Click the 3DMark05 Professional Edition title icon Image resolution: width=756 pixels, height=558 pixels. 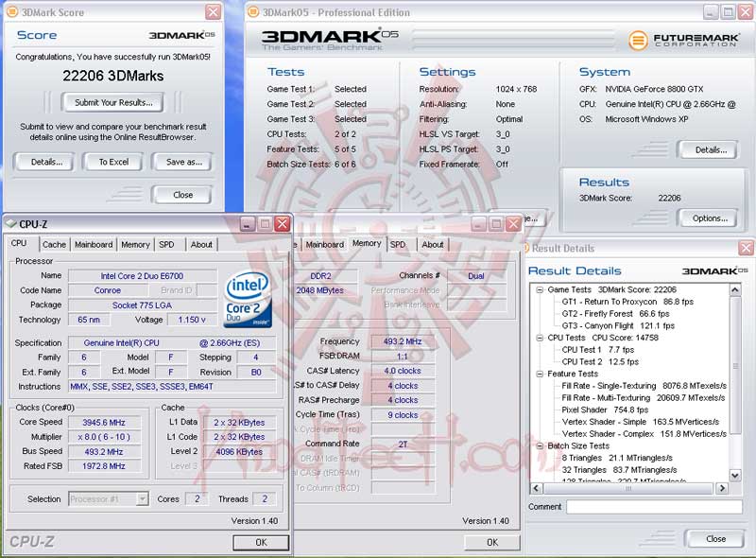point(253,12)
